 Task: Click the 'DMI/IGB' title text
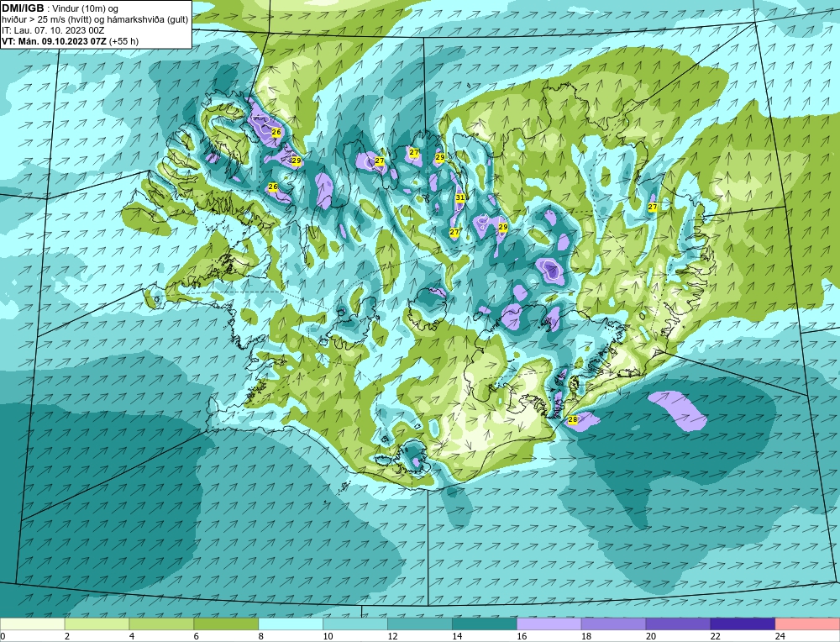click(x=23, y=8)
